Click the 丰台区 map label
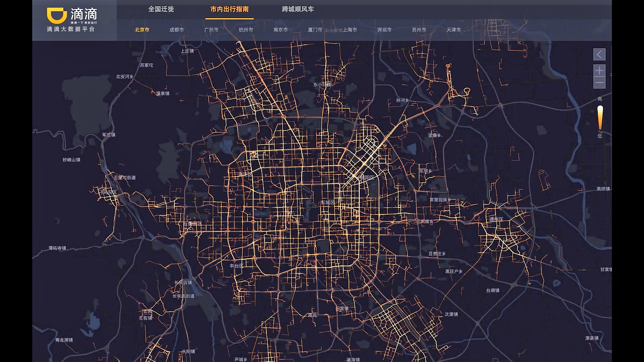Image resolution: width=644 pixels, height=362 pixels. (236, 266)
